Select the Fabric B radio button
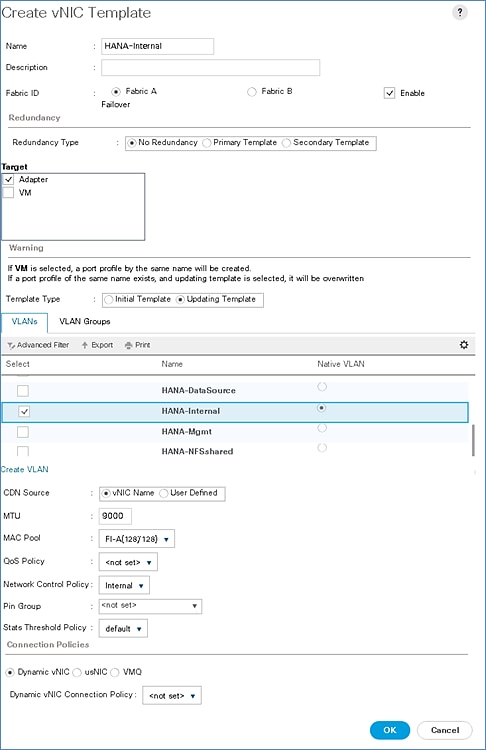Screen dimensions: 486x750 pyautogui.click(x=252, y=92)
